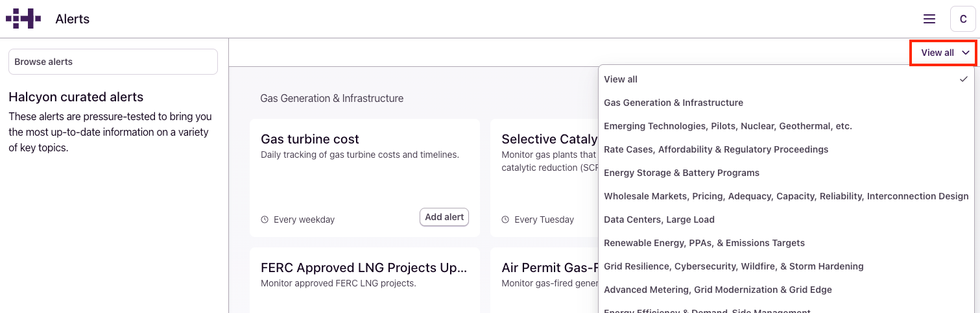Click Add alert on Gas turbine cost
Image resolution: width=980 pixels, height=313 pixels.
[444, 217]
